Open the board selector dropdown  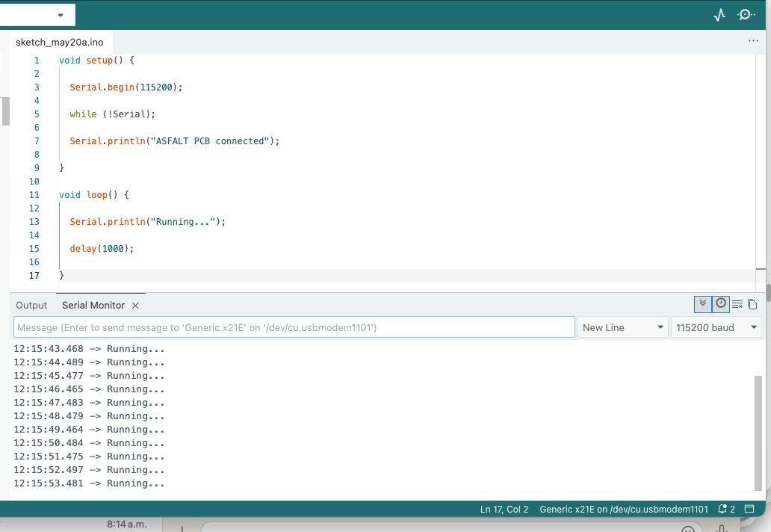[x=37, y=15]
